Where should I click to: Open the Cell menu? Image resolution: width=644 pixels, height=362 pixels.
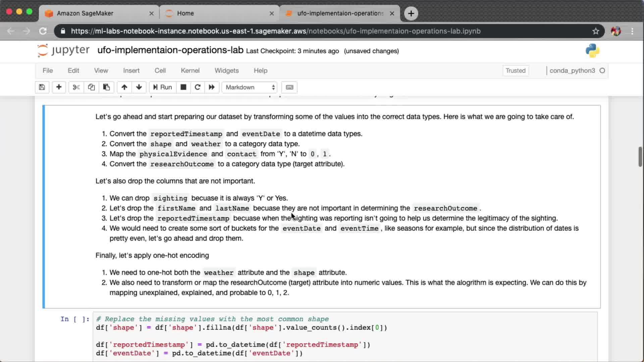160,70
